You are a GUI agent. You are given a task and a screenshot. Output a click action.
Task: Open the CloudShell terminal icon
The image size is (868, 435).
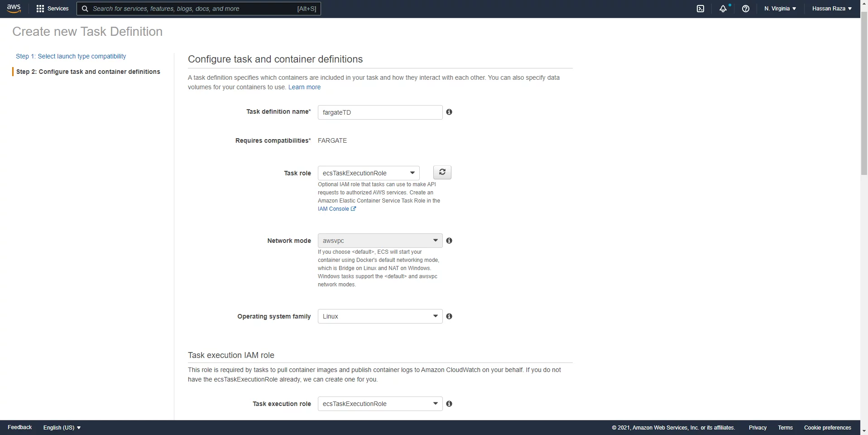click(700, 9)
